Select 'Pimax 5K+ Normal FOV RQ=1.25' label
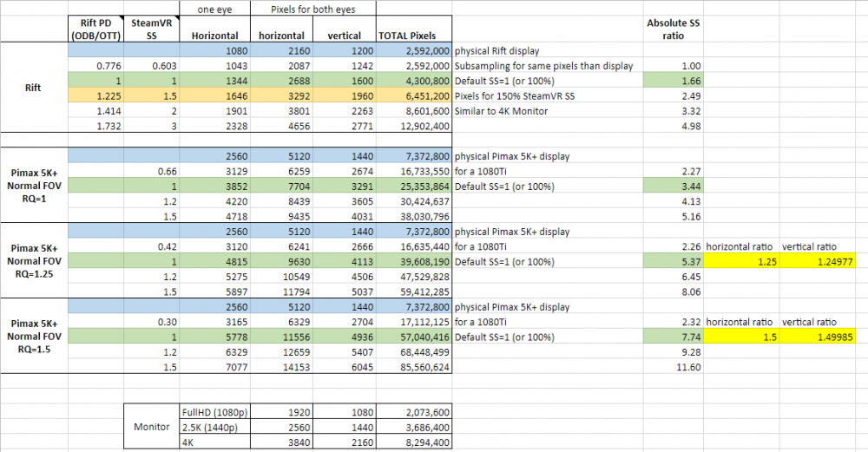The width and height of the screenshot is (868, 452). click(35, 260)
